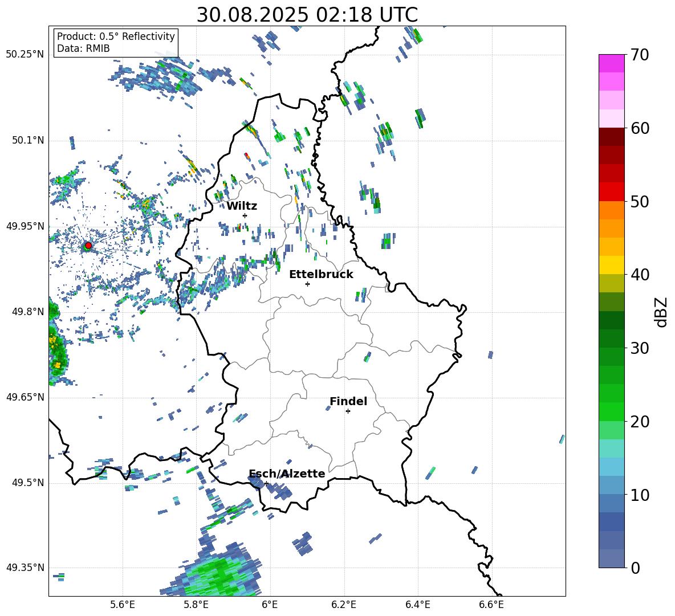The image size is (675, 616).
Task: Click the 10 value on the colorbar
Action: [x=640, y=495]
